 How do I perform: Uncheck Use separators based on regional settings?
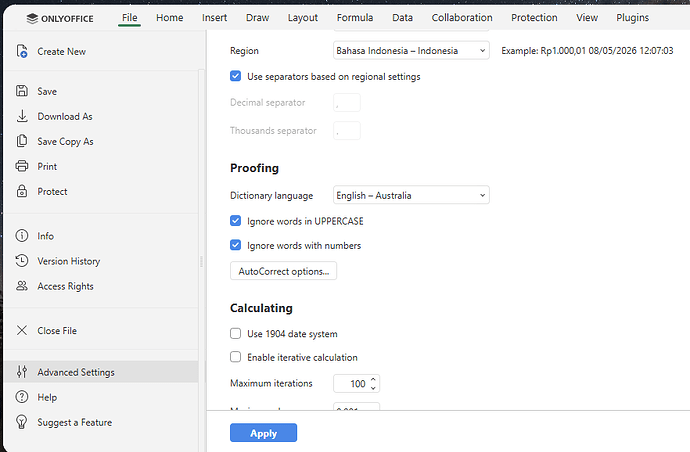235,76
